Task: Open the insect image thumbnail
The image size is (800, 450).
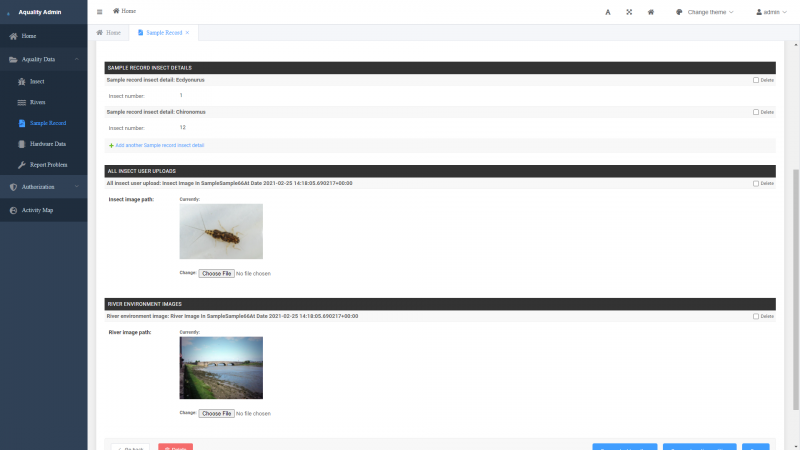Action: click(221, 231)
